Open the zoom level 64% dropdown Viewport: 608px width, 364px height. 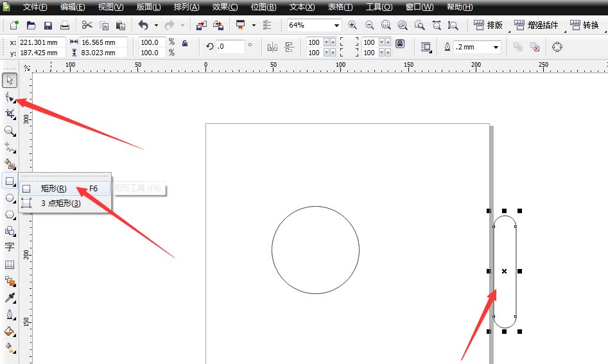[x=337, y=26]
